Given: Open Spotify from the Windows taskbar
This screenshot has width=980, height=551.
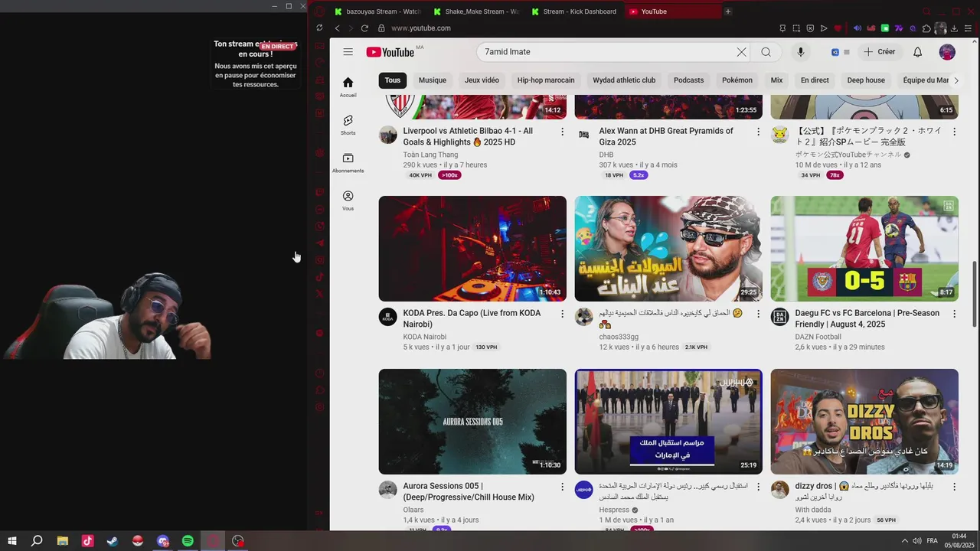Looking at the screenshot, I should click(188, 541).
